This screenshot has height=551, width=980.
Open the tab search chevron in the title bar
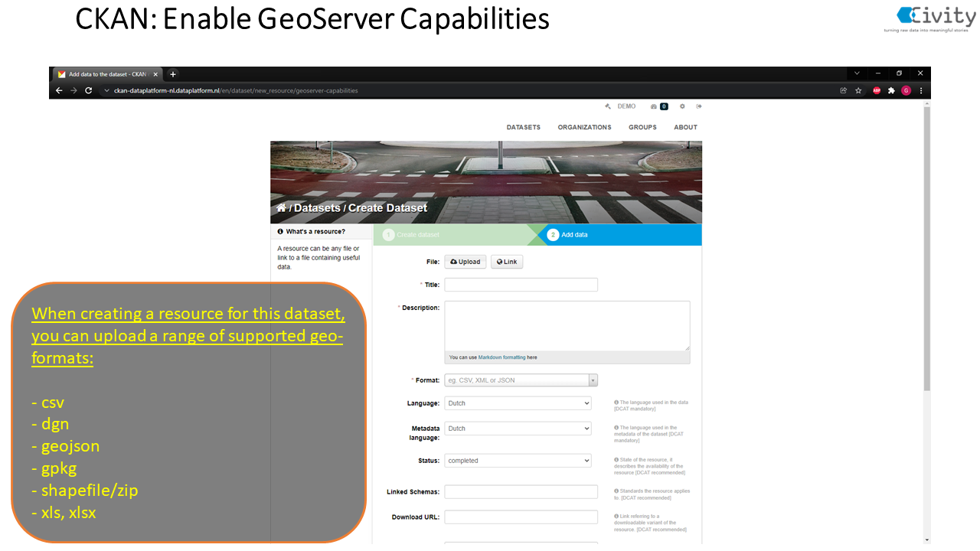click(x=857, y=73)
